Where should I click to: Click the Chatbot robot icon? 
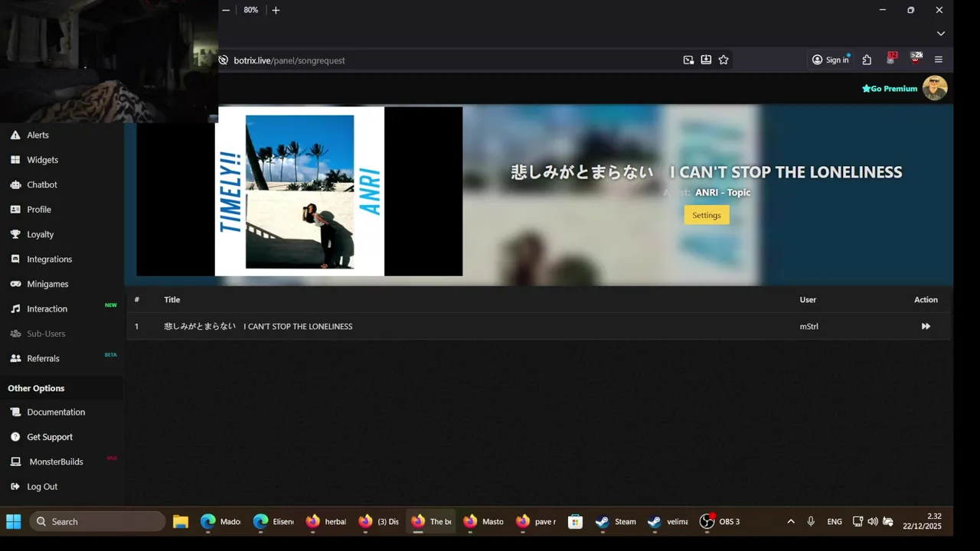pyautogui.click(x=15, y=184)
